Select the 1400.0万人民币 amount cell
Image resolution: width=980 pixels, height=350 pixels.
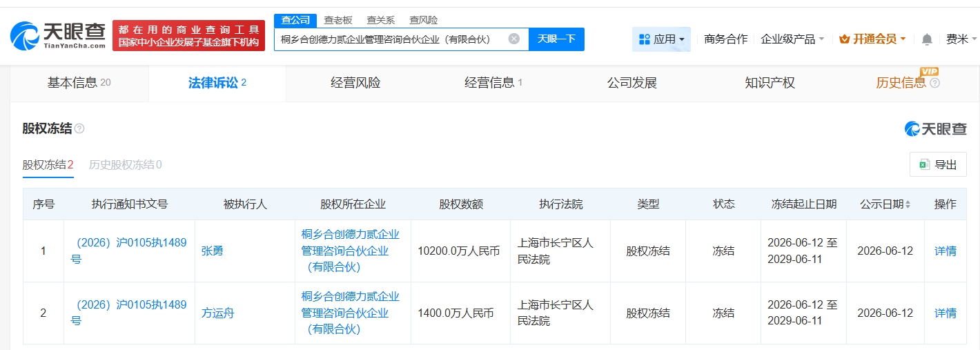point(455,313)
